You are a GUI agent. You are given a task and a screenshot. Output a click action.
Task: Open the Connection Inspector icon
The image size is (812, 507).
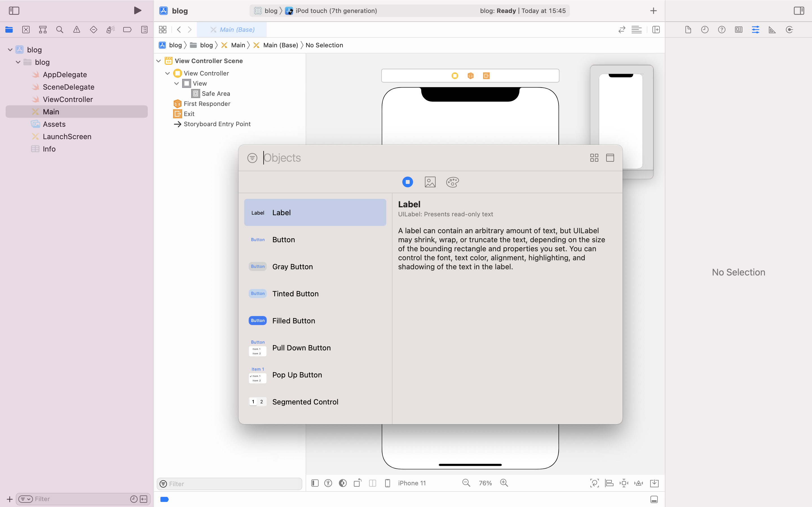pos(789,29)
